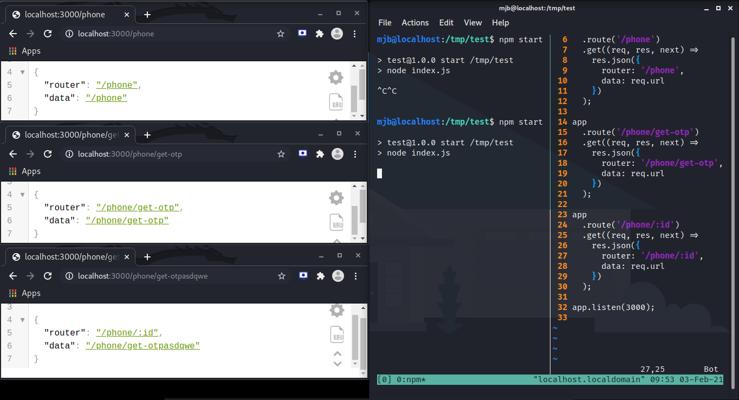The image size is (739, 400).
Task: Go back in the get-otpasdqwe browser window
Action: pos(12,275)
